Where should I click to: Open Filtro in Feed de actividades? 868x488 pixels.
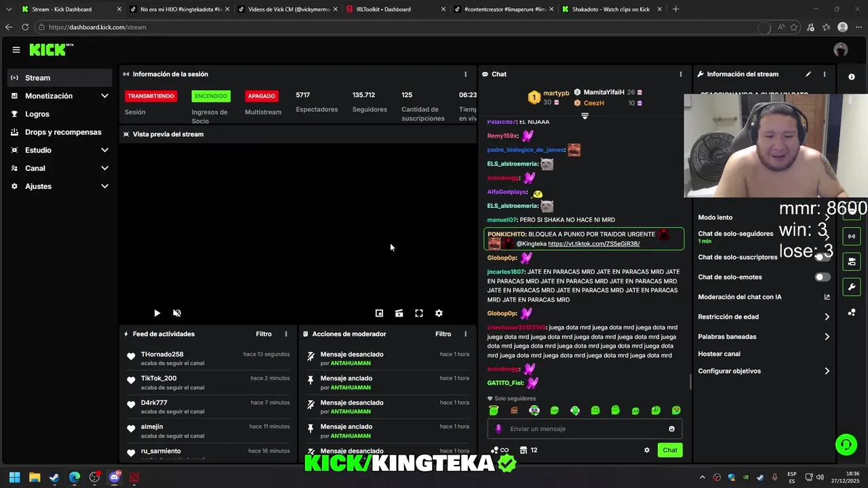coord(264,334)
